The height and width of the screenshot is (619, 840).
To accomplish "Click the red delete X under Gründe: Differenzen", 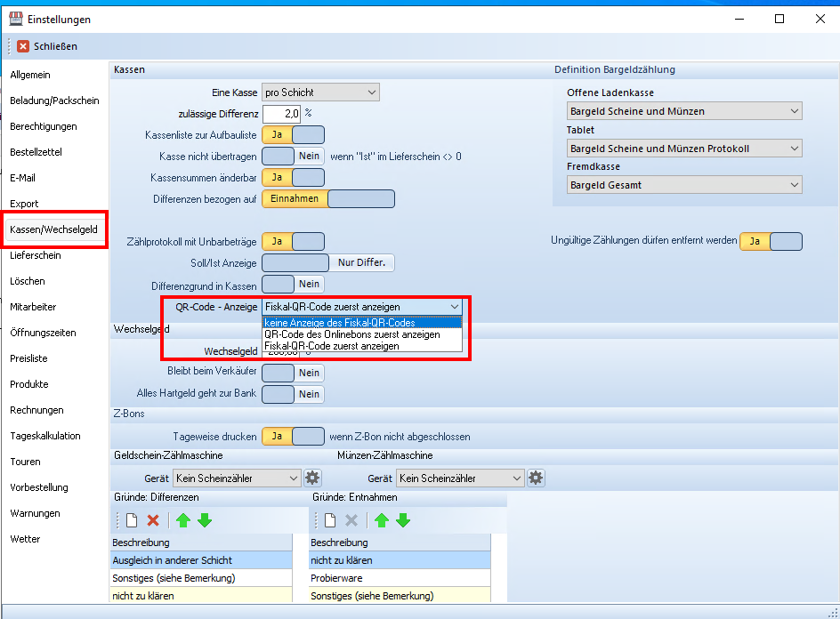I will pyautogui.click(x=153, y=520).
